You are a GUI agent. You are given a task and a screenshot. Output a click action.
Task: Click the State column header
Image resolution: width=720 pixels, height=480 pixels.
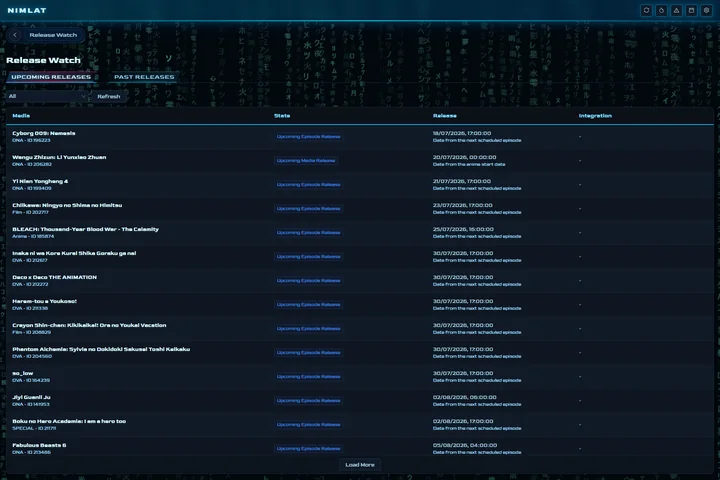click(x=282, y=116)
